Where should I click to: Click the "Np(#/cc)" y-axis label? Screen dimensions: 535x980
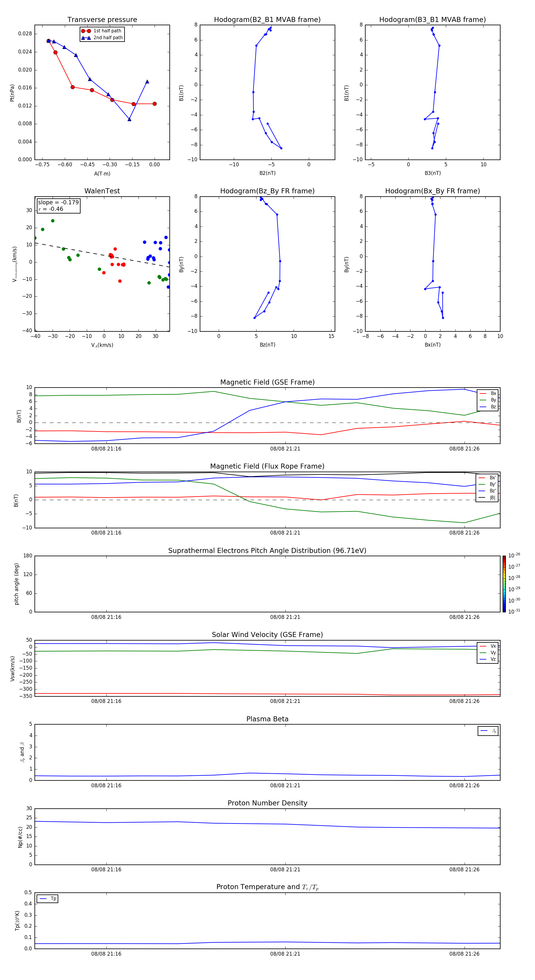click(20, 837)
